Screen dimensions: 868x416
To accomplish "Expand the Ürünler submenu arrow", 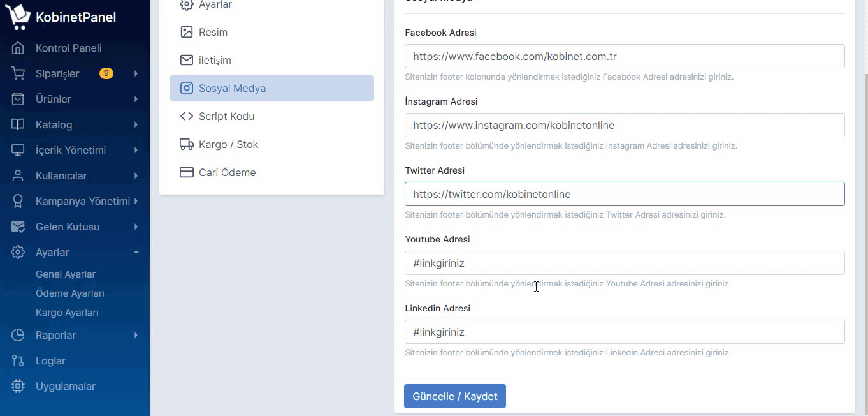I will (x=136, y=99).
